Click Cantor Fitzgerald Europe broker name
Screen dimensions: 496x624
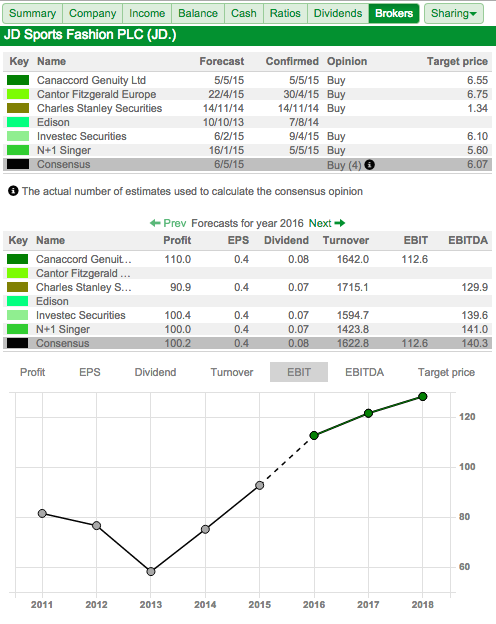96,94
